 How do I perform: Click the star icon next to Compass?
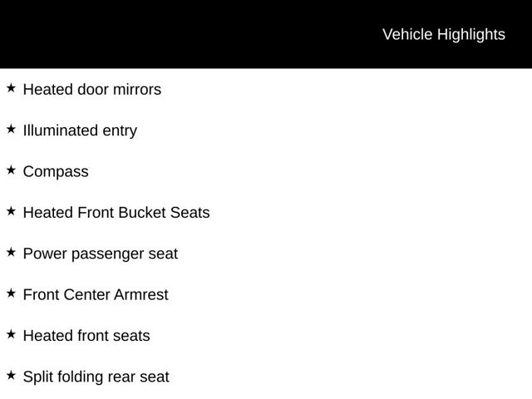(11, 170)
